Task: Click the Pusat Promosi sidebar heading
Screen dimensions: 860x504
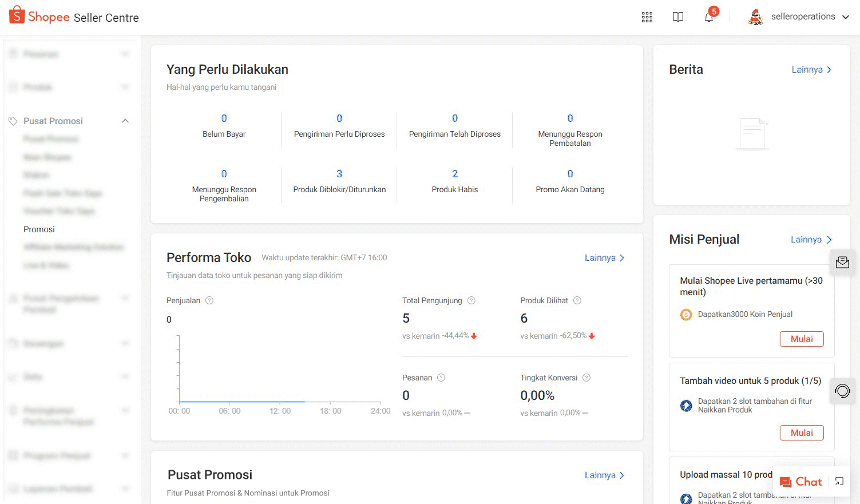Action: coord(53,121)
